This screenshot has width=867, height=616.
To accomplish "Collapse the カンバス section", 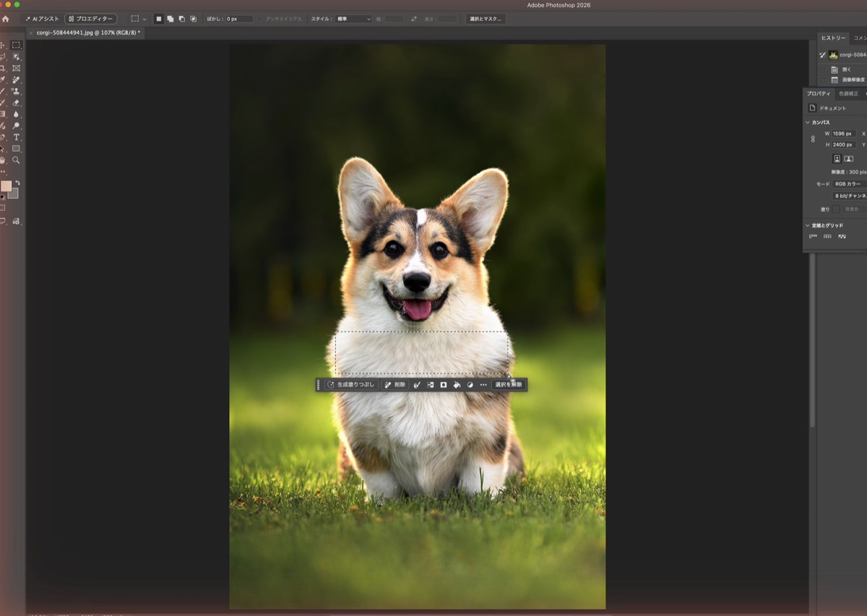I will (808, 122).
